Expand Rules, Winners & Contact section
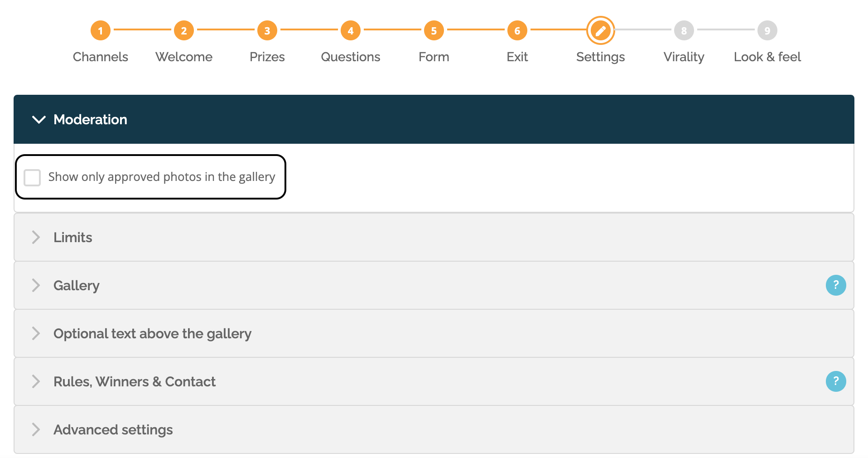 [434, 381]
